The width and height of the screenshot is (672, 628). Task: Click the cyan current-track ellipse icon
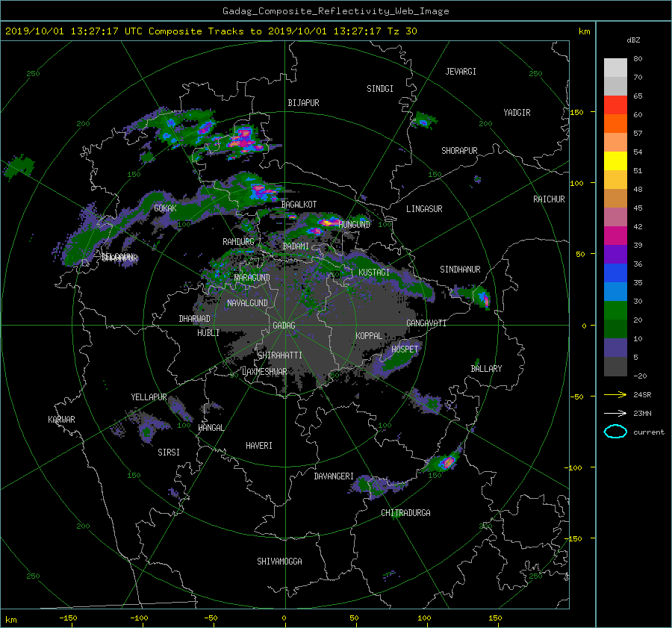tap(615, 432)
